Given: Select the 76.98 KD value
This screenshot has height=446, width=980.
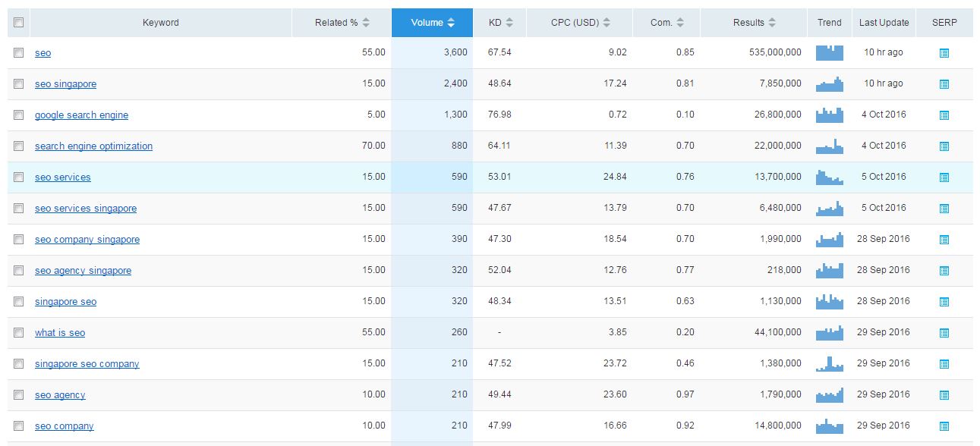Looking at the screenshot, I should (x=500, y=115).
